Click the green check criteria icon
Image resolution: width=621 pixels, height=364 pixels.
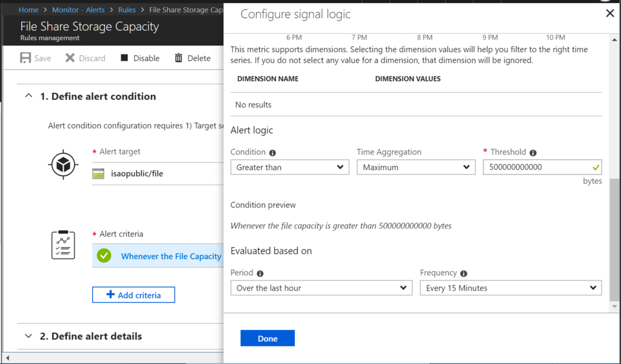pos(104,256)
